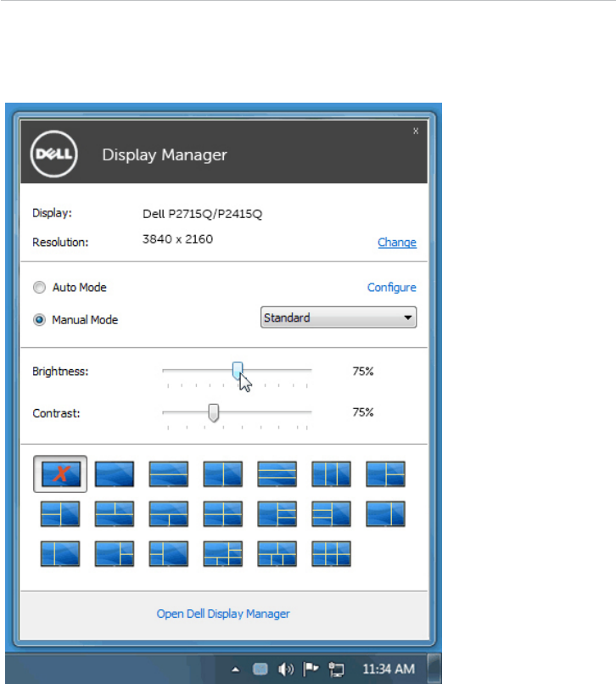This screenshot has height=684, width=616.
Task: Enable Auto Mode
Action: [x=39, y=288]
